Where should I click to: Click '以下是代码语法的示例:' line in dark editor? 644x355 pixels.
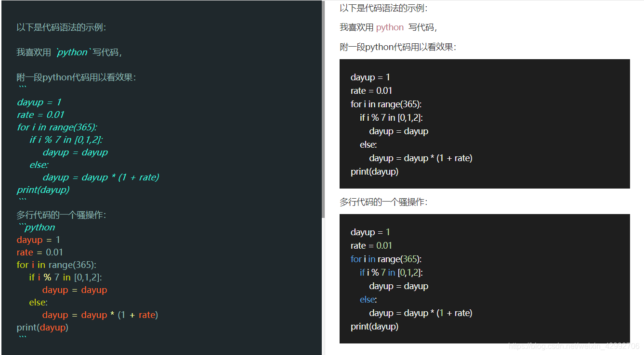pos(61,27)
